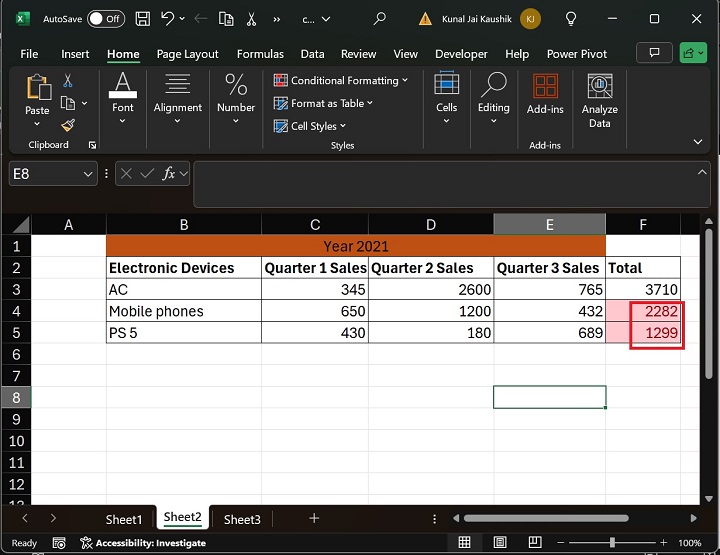Viewport: 720px width, 555px height.
Task: Click the Cut scissors in Clipboard group
Action: pyautogui.click(x=68, y=81)
